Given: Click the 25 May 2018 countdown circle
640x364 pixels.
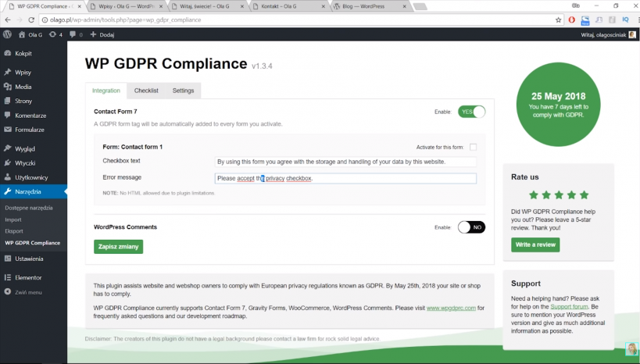Looking at the screenshot, I should coord(558,105).
